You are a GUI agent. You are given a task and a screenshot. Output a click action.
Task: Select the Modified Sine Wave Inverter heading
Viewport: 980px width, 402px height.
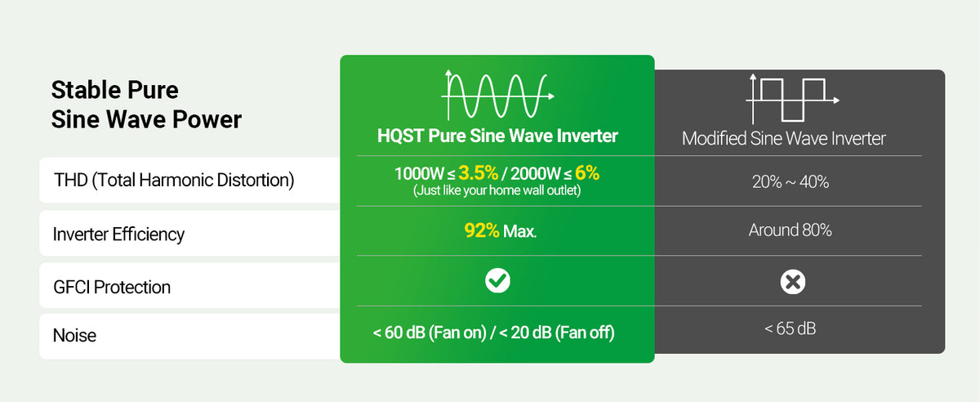[x=783, y=138]
